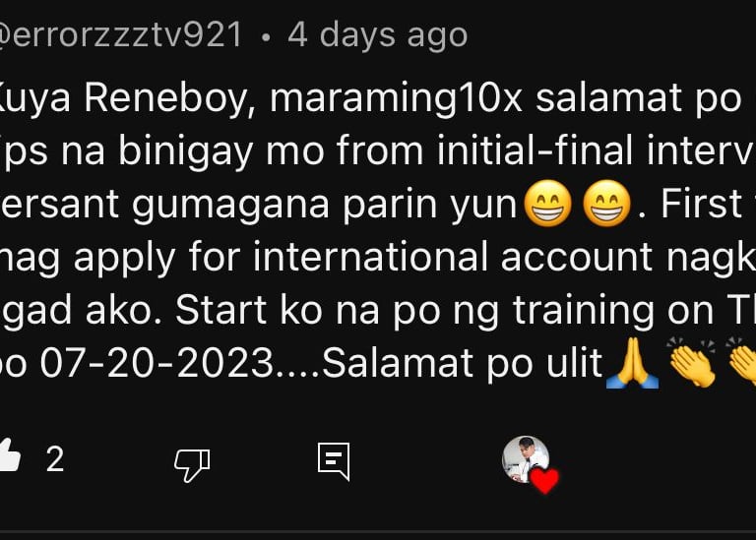Viewport: 756px width, 540px height.
Task: Open replies using the comment reply icon
Action: click(334, 461)
